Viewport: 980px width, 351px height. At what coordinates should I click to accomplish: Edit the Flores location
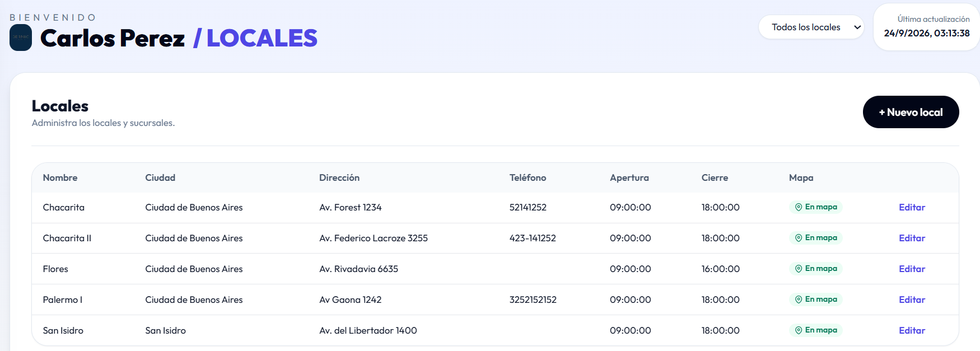coord(912,269)
